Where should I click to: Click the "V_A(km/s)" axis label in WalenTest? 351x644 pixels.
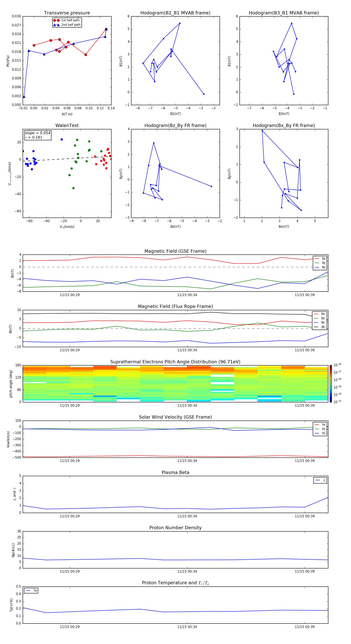tap(67, 227)
